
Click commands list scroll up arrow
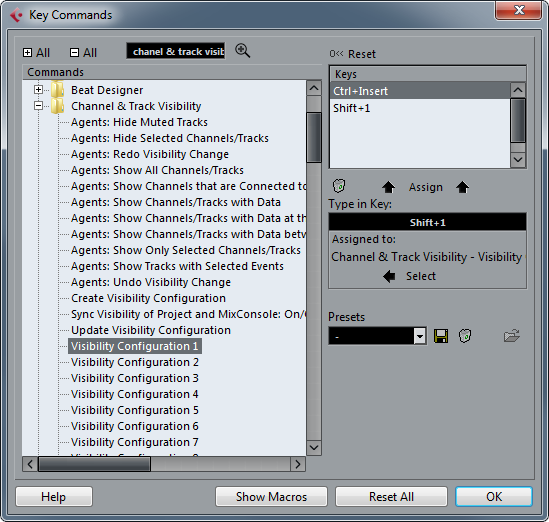314,88
